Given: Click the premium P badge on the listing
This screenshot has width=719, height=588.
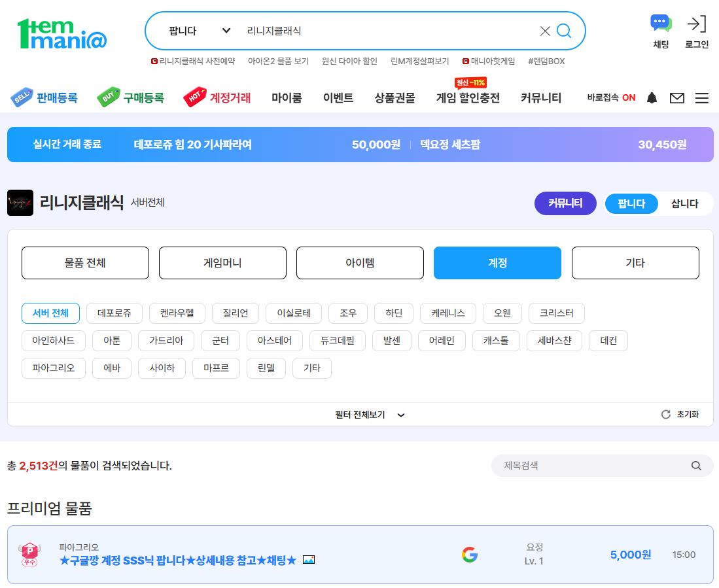Looking at the screenshot, I should [30, 554].
